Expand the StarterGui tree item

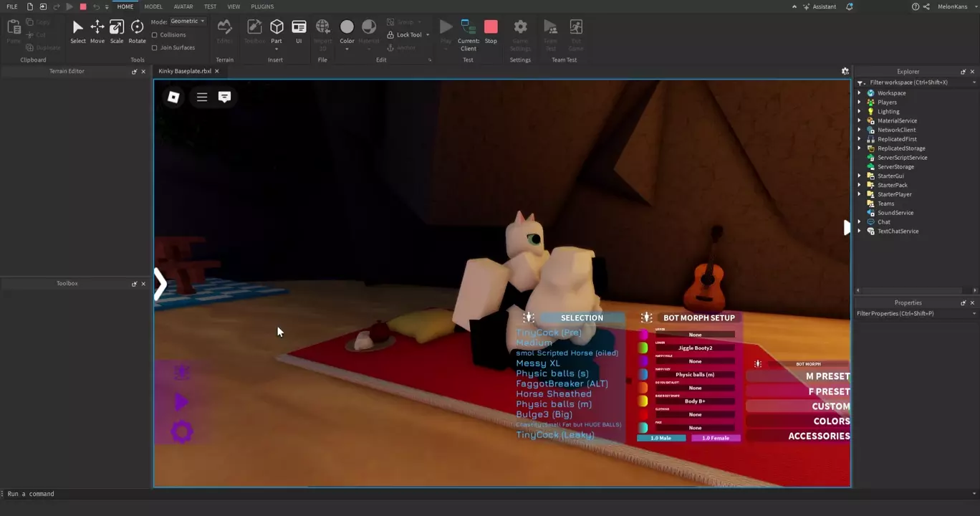coord(860,176)
